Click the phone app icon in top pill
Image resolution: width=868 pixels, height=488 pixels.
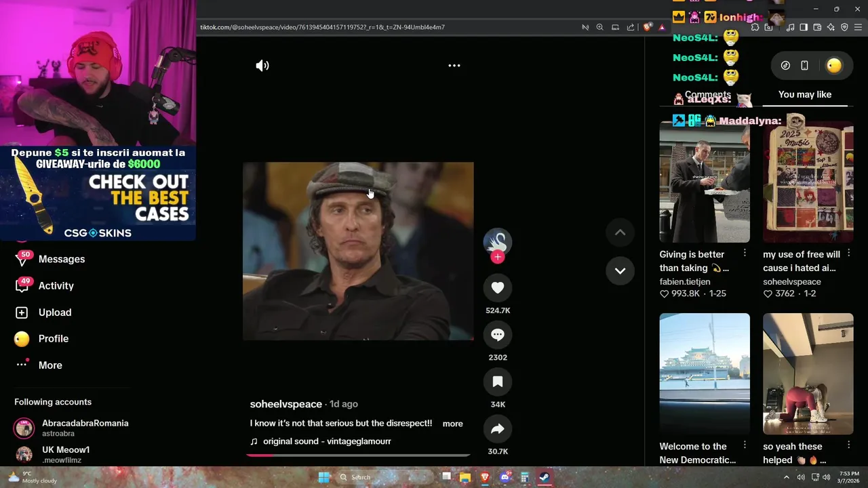point(804,66)
